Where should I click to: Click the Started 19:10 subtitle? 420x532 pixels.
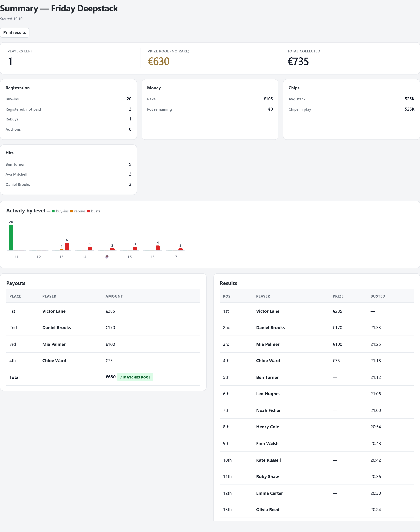click(11, 19)
